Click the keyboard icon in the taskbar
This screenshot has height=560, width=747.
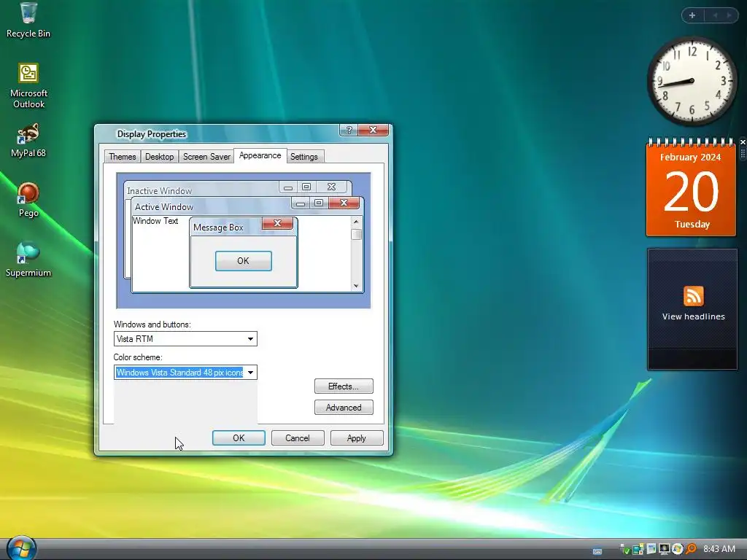point(597,551)
